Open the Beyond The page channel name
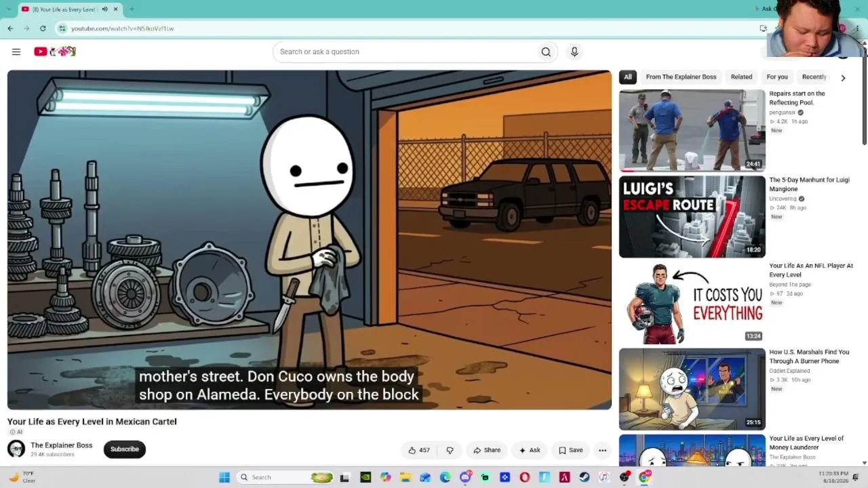 [x=790, y=285]
